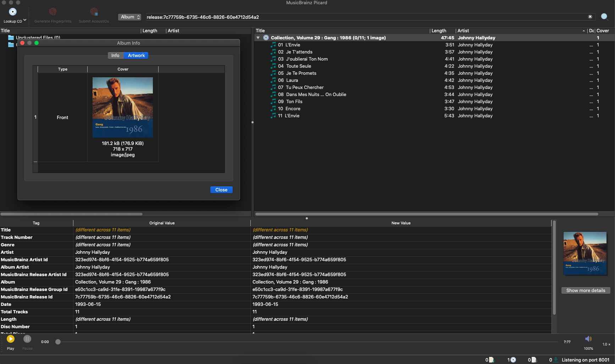
Task: Click the left pane Length column header
Action: click(x=153, y=31)
